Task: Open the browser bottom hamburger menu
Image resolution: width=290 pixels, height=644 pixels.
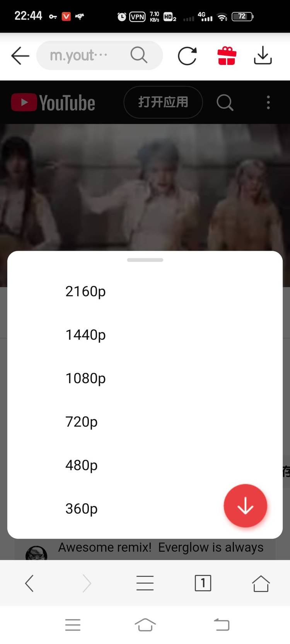Action: [145, 583]
